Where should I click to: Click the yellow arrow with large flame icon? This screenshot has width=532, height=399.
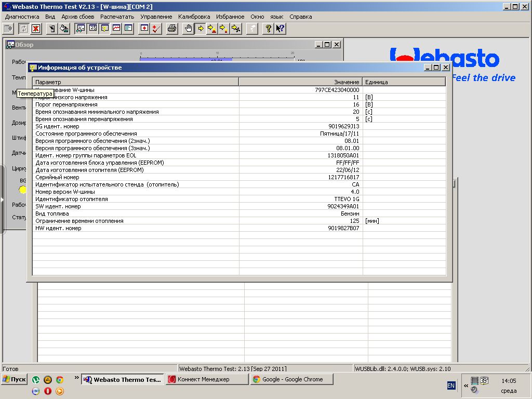212,29
